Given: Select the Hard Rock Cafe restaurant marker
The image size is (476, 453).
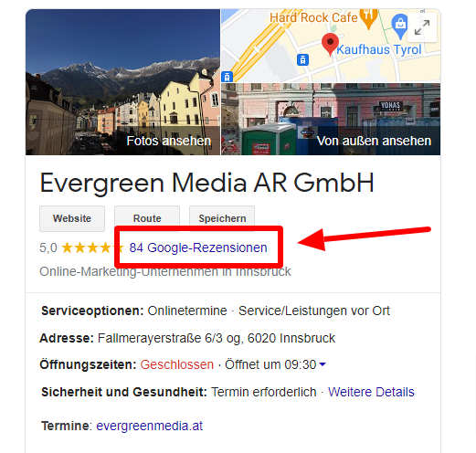Looking at the screenshot, I should [368, 19].
